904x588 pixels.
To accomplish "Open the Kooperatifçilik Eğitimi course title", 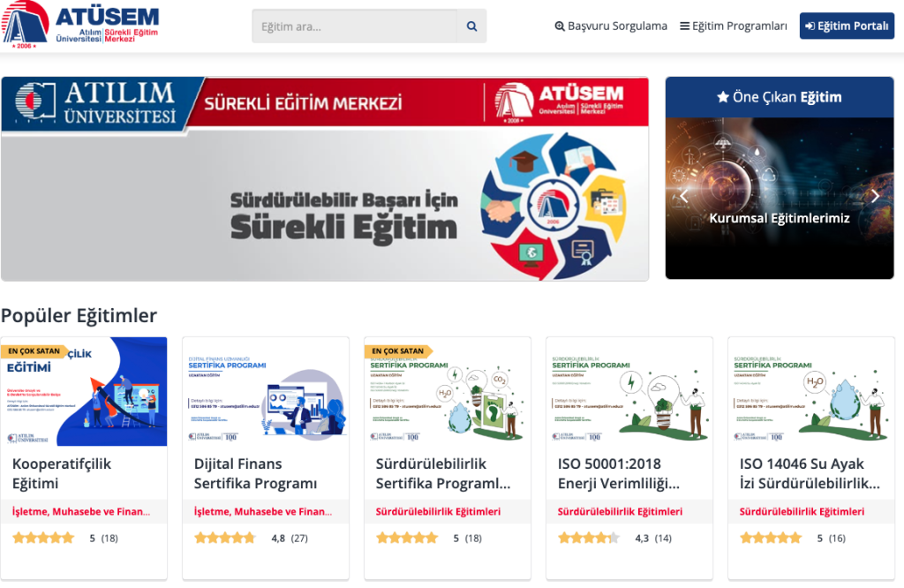I will (x=62, y=473).
